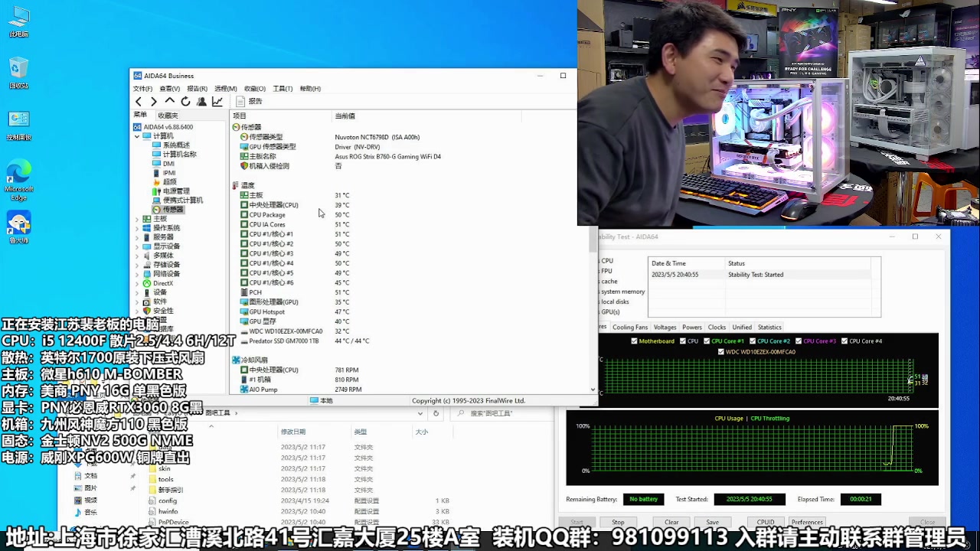Click the 项目 column header

point(240,116)
